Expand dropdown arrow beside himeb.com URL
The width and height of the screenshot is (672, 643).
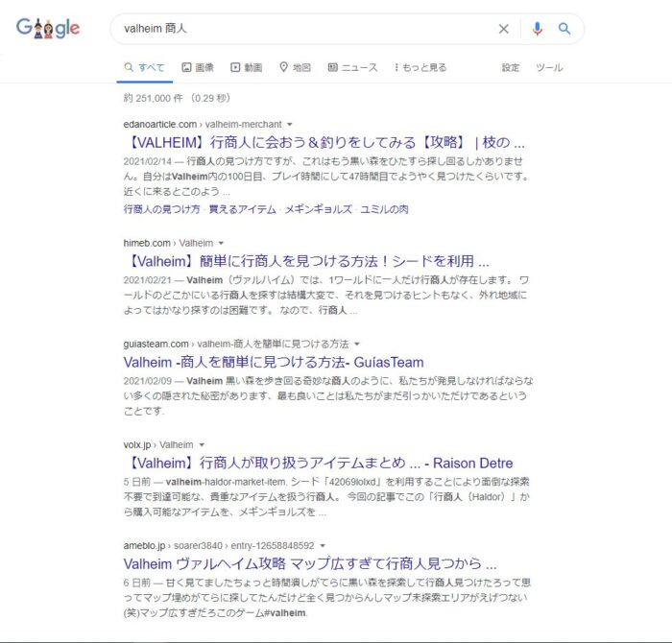(221, 243)
